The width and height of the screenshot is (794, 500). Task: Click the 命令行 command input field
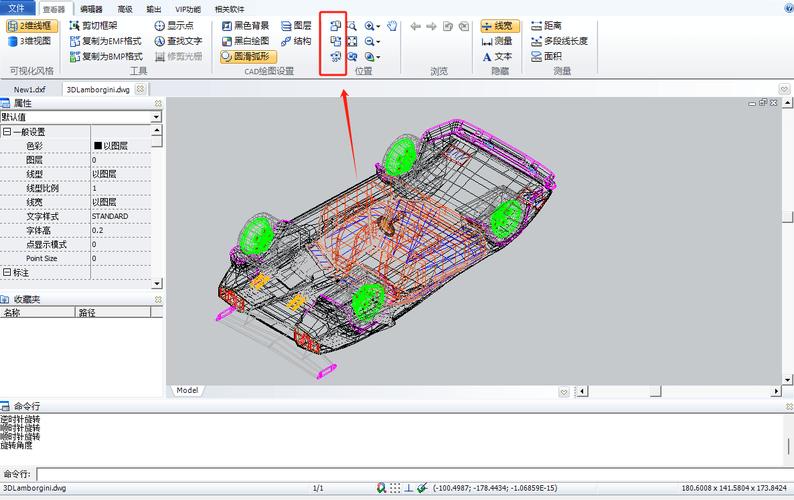413,474
